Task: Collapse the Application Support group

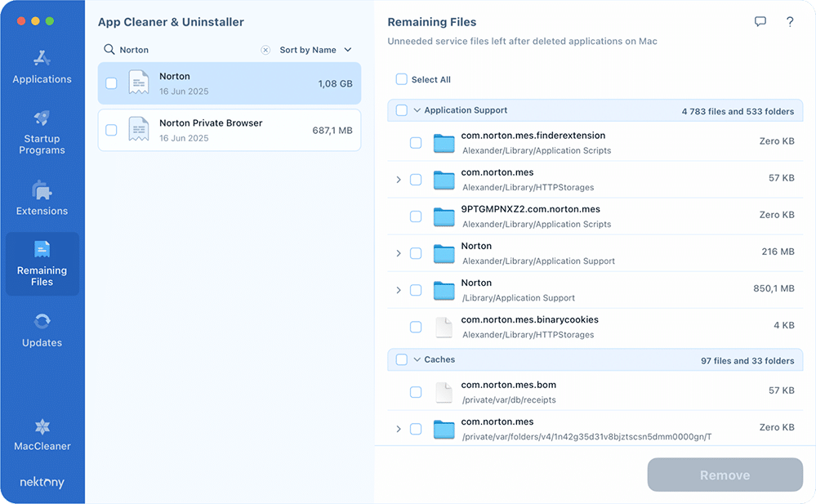Action: [x=417, y=110]
